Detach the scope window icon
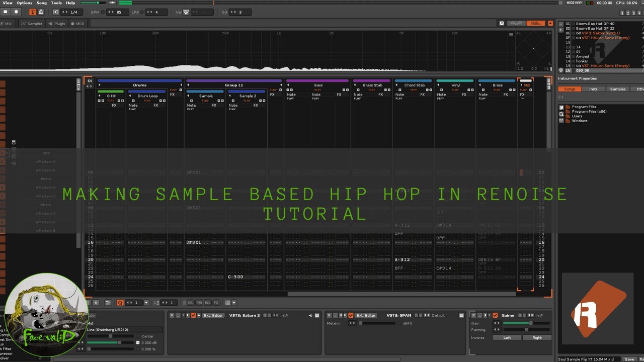644x362 pixels. (x=502, y=23)
